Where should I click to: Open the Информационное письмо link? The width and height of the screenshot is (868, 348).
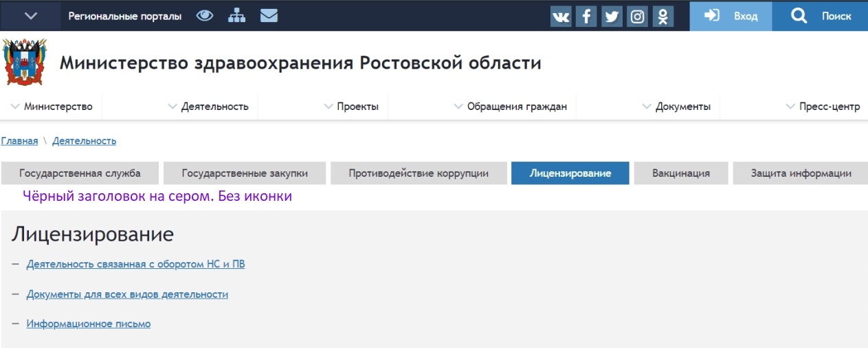(88, 323)
